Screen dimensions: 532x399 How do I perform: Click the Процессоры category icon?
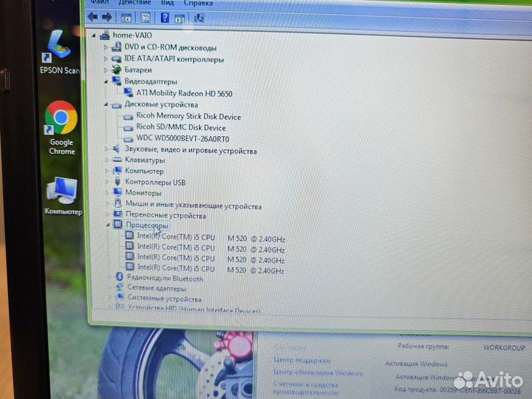(x=117, y=224)
